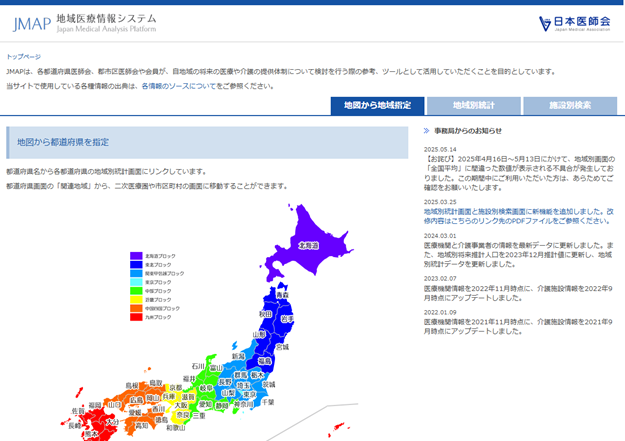This screenshot has width=625, height=441.
Task: Select 大阪 on the map
Action: pos(181,406)
